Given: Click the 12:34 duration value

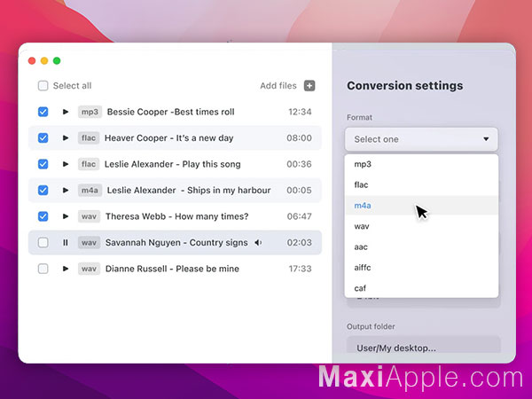Looking at the screenshot, I should point(300,112).
